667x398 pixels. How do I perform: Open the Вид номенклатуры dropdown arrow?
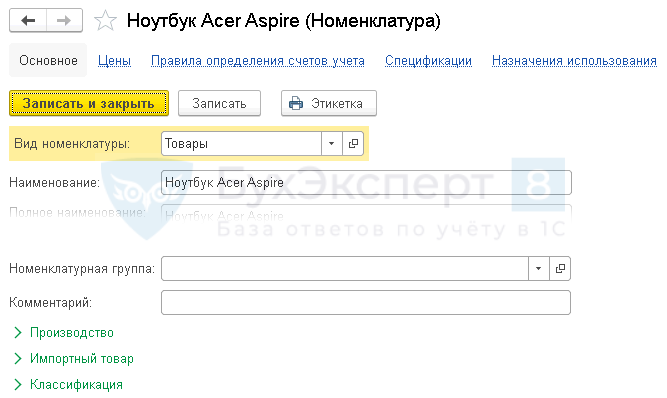click(331, 144)
